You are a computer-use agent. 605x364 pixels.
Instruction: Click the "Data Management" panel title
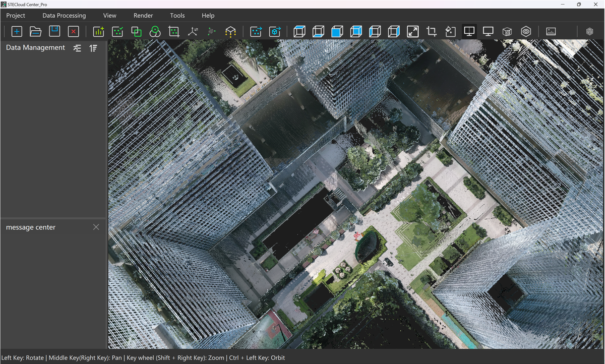(36, 47)
